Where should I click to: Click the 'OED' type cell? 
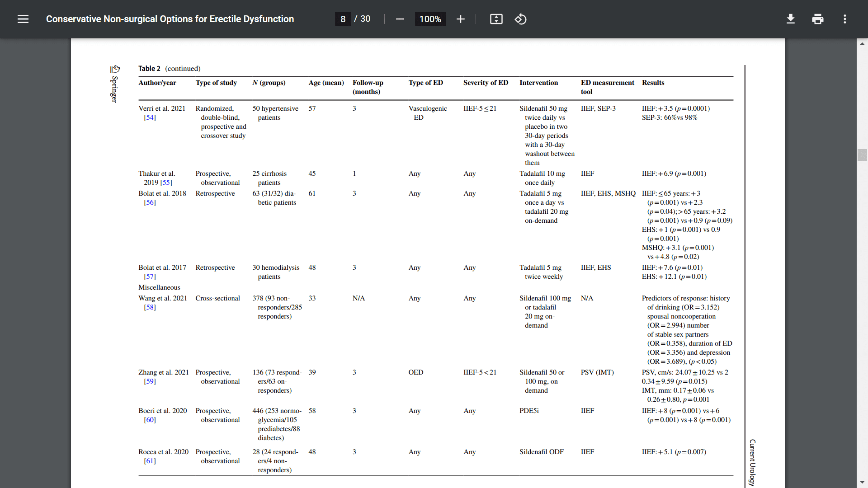[x=416, y=372]
